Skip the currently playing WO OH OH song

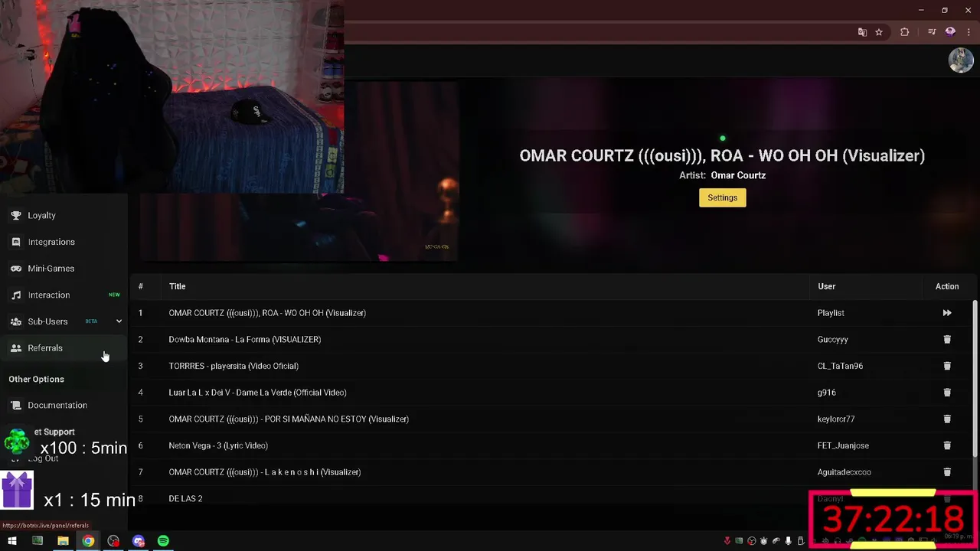coord(947,313)
